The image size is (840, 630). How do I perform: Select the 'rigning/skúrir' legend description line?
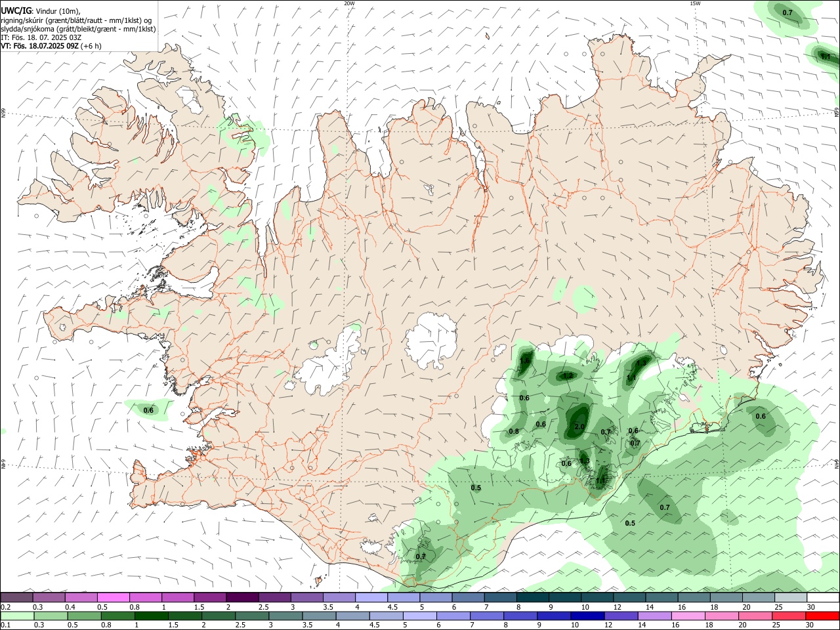pos(76,20)
